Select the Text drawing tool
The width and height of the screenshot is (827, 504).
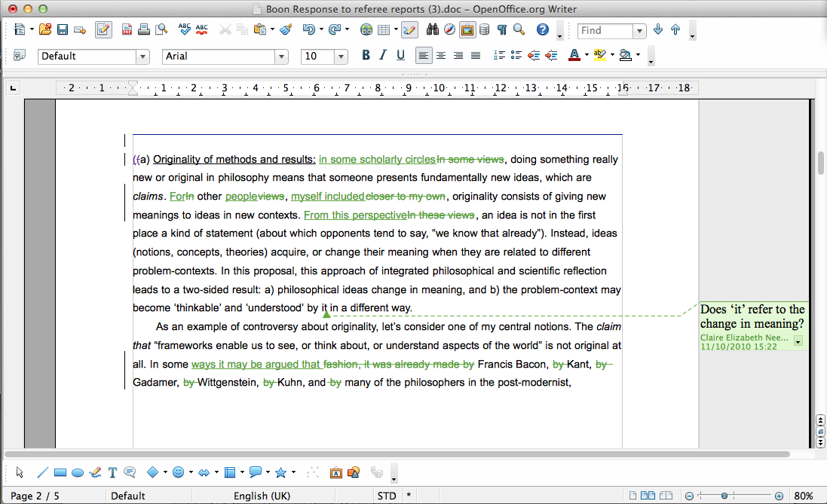[112, 472]
